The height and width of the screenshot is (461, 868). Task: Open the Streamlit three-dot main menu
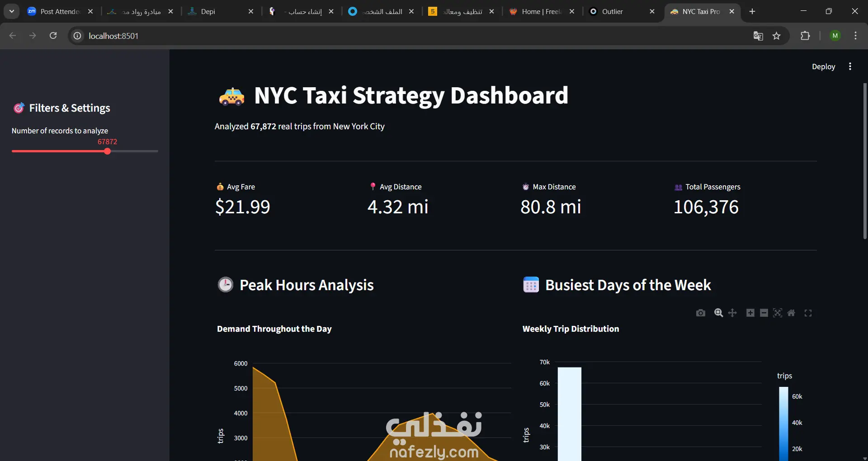tap(850, 66)
